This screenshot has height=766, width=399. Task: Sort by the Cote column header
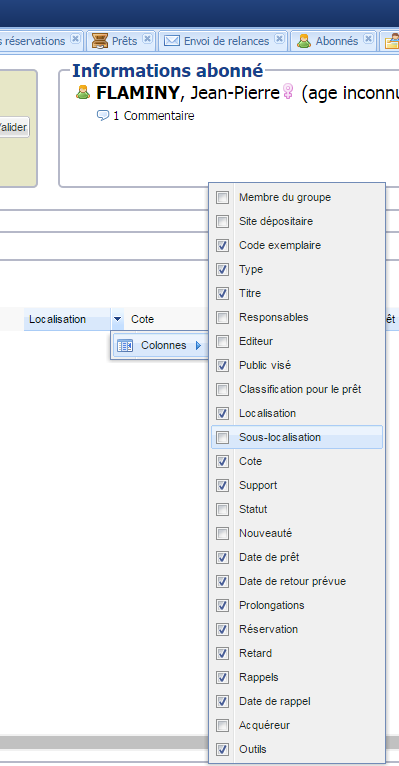143,319
